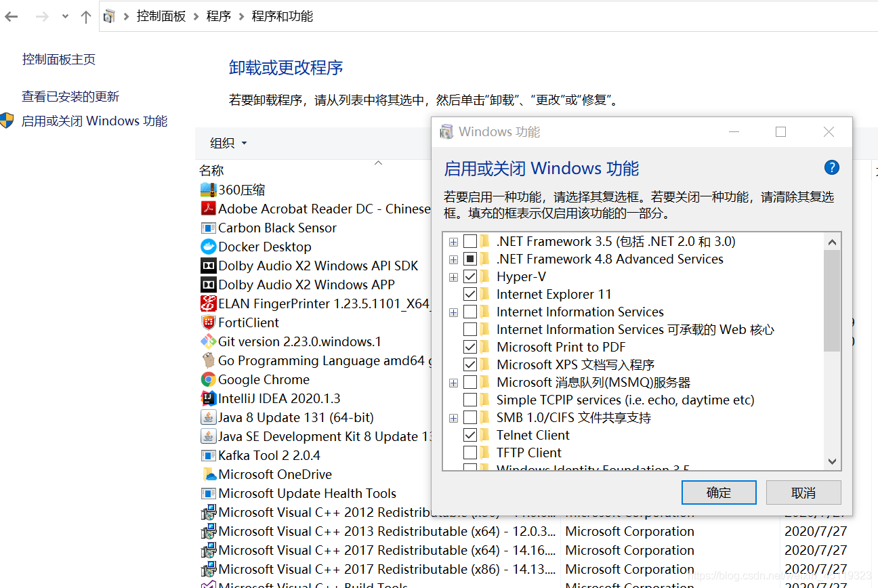Click the Visual C++ 2017 Redistributable (x86) icon

[208, 569]
